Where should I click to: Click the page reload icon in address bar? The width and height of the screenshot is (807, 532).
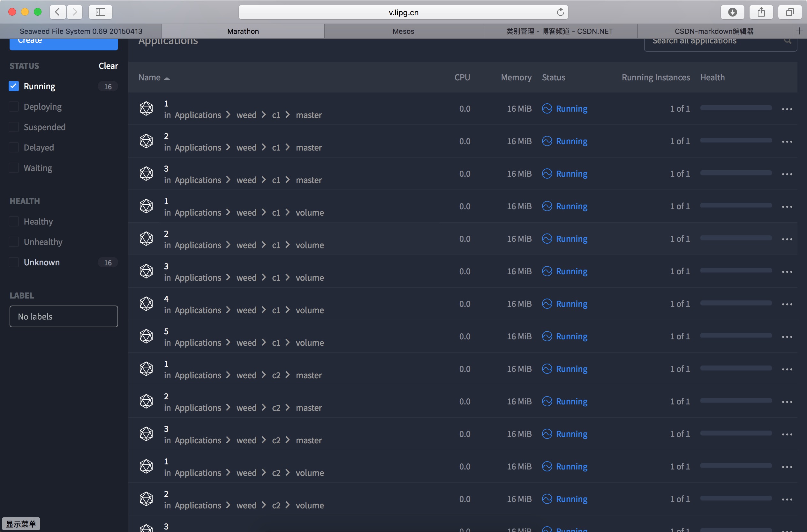560,12
